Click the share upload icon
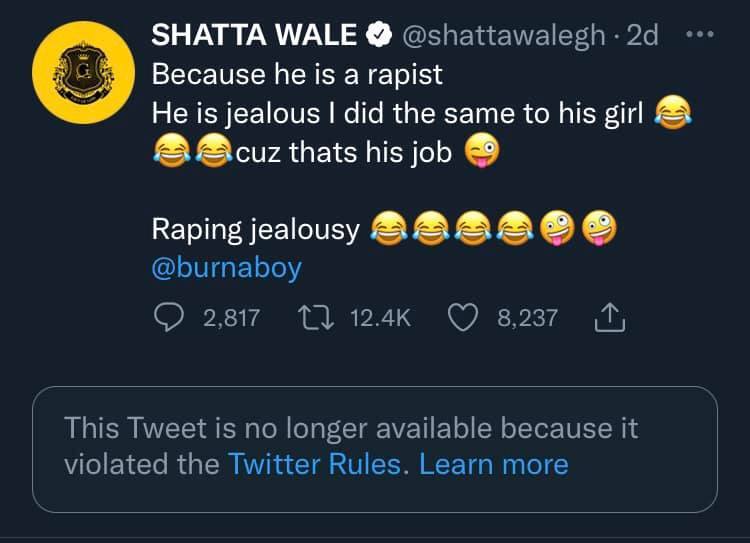 (x=608, y=318)
